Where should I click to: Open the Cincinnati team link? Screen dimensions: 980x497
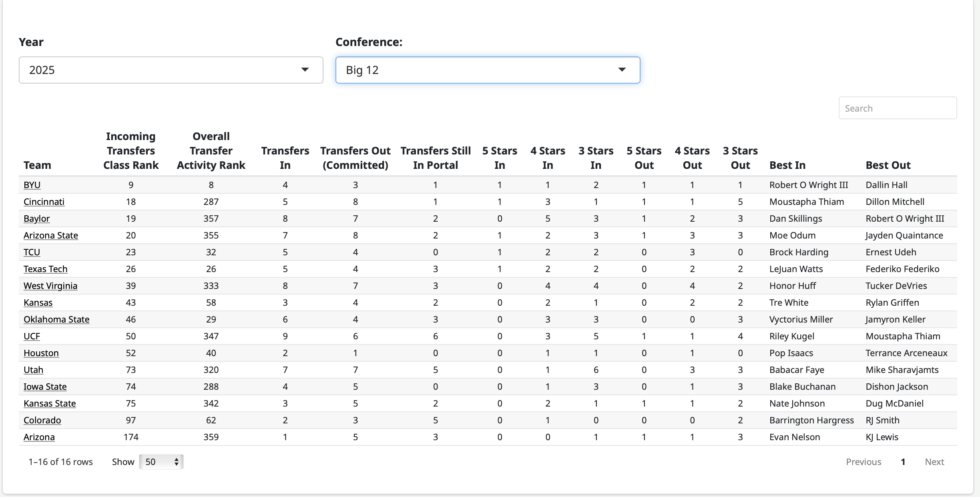tap(44, 202)
